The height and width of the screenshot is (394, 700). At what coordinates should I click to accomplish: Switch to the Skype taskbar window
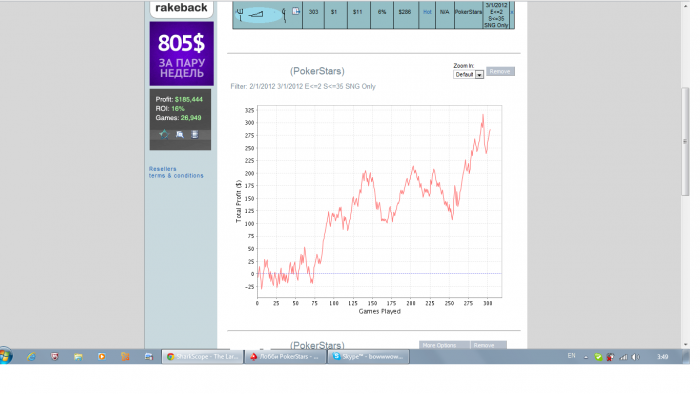(x=368, y=357)
